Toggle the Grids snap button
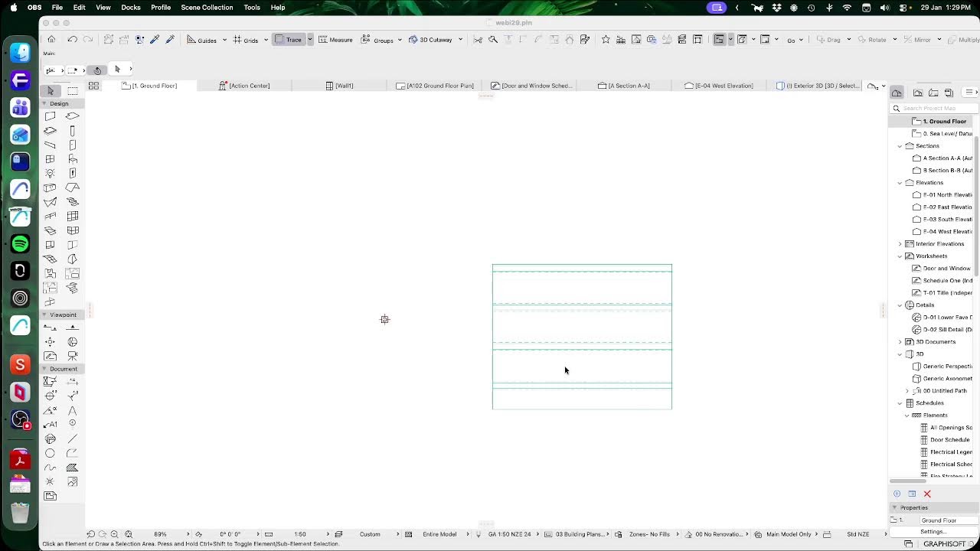This screenshot has height=551, width=980. point(246,40)
